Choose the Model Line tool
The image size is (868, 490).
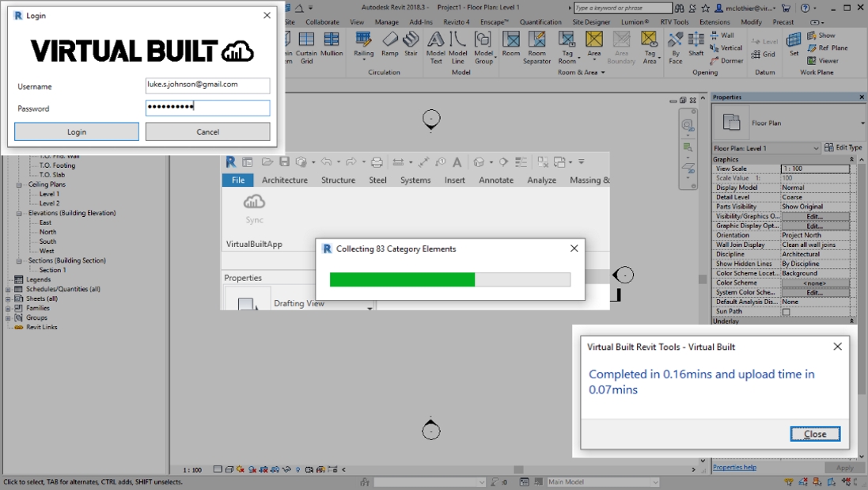458,47
